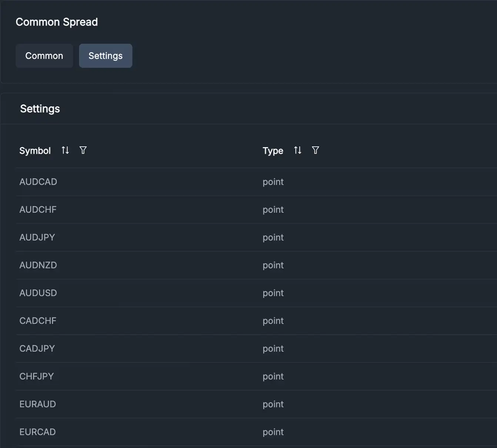
Task: Open the Type column filter
Action: click(x=315, y=150)
